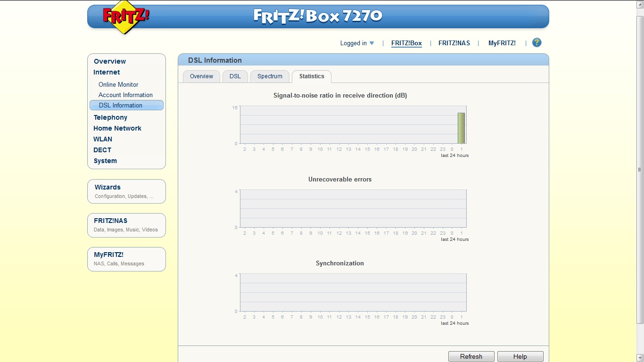Image resolution: width=644 pixels, height=362 pixels.
Task: Click the 'DSL Information' panel title
Action: [215, 60]
